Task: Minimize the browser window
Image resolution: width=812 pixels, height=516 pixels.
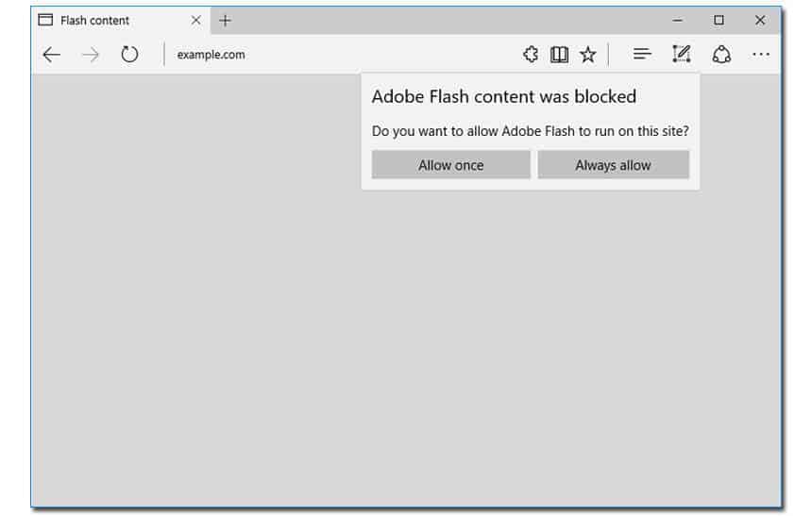Action: (x=677, y=20)
